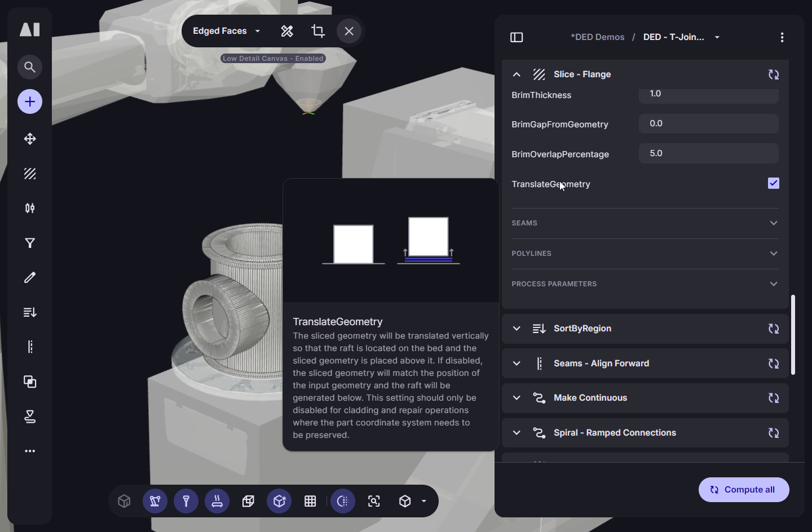
Task: Click the crop icon in top toolbar
Action: (318, 31)
